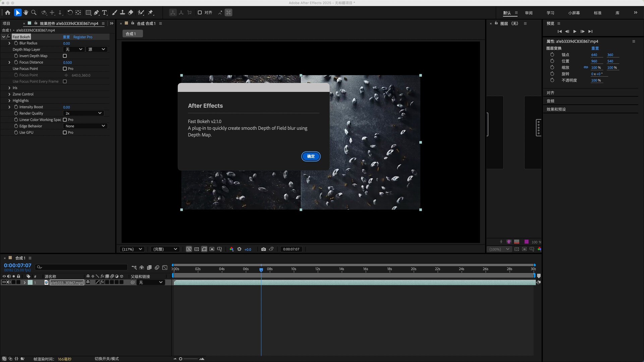Select the Zoom magnifier tool
Image resolution: width=644 pixels, height=362 pixels.
tap(34, 13)
